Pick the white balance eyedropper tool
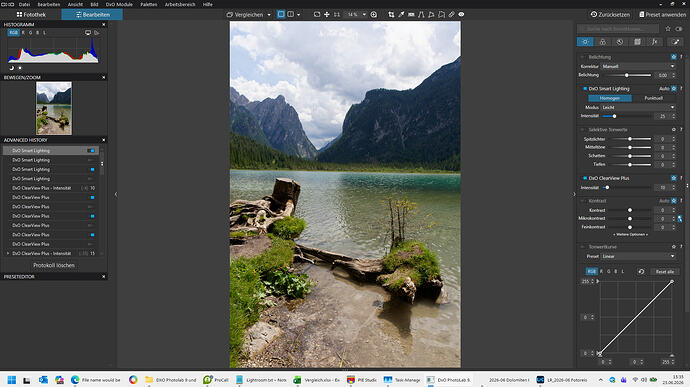The image size is (690, 387). click(401, 15)
